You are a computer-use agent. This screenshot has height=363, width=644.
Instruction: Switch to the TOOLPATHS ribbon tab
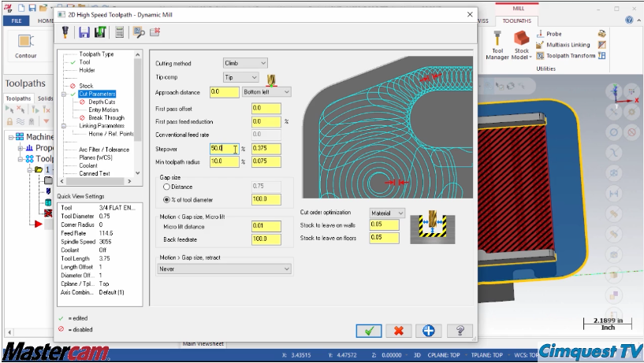516,20
